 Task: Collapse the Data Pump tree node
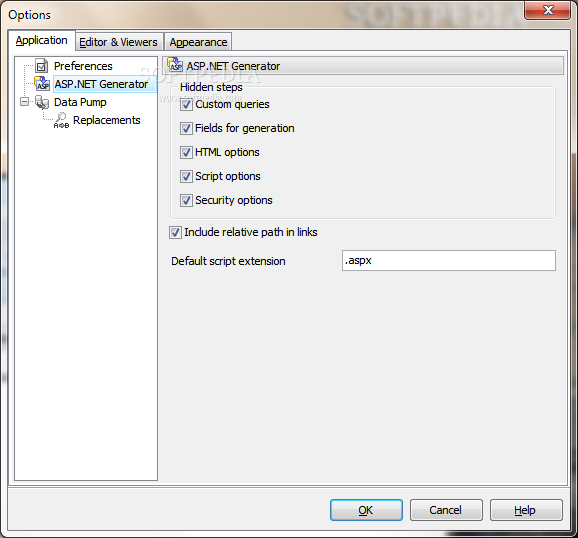(24, 101)
